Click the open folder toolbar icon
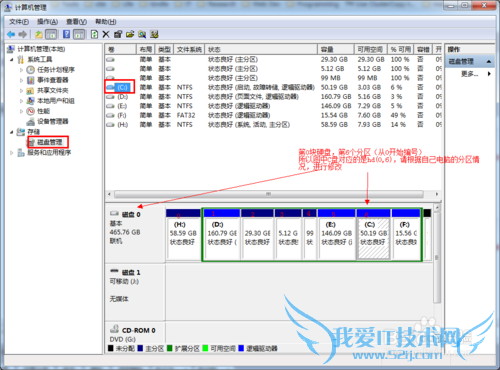The width and height of the screenshot is (500, 370). coord(130,34)
